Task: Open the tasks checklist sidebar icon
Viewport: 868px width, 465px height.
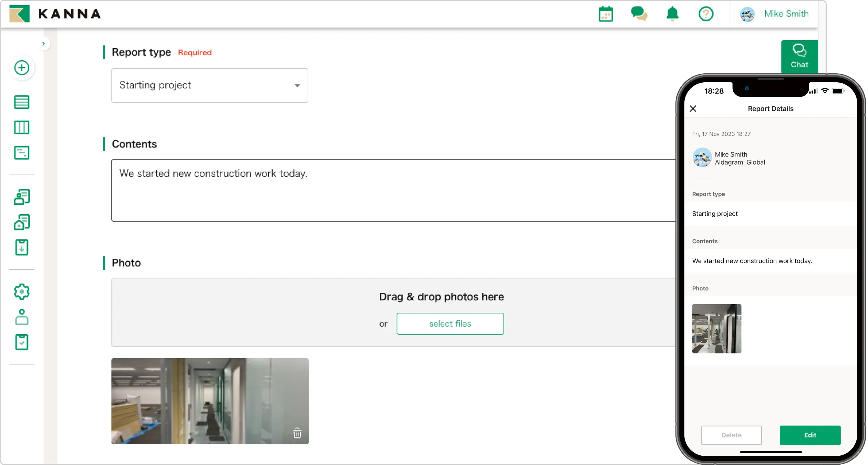Action: tap(22, 342)
